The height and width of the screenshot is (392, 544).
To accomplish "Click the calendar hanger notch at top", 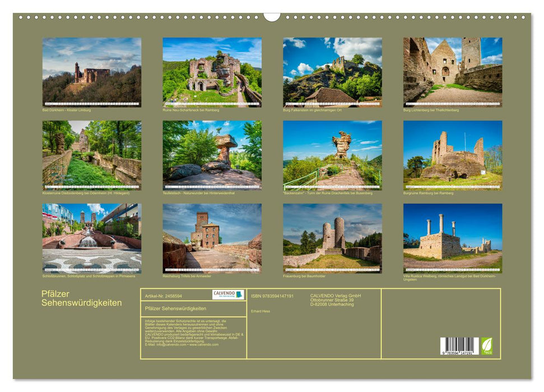I will point(272,17).
